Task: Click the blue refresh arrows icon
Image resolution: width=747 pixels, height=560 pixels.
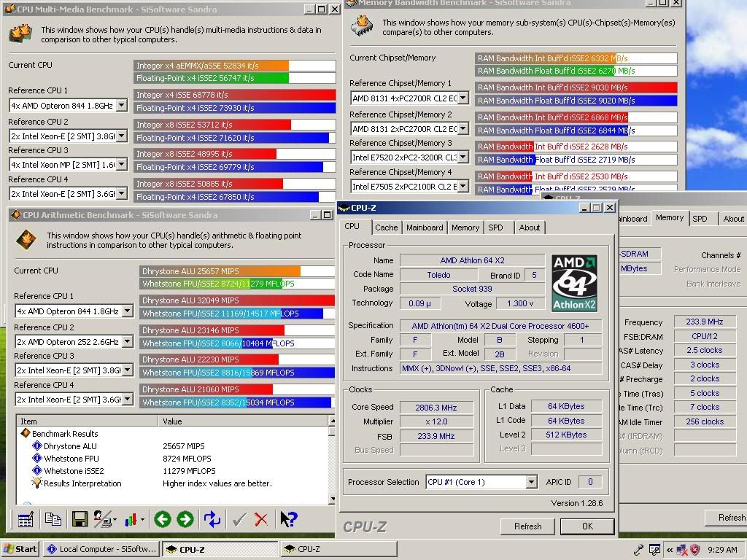Action: 212,519
